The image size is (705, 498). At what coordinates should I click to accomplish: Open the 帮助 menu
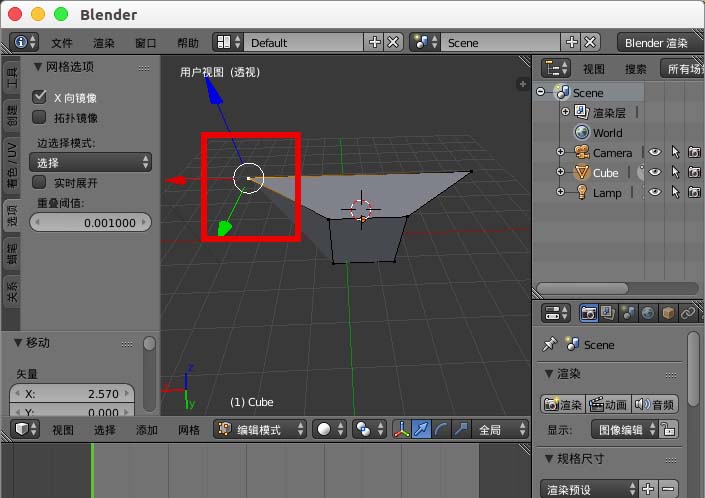tap(188, 43)
